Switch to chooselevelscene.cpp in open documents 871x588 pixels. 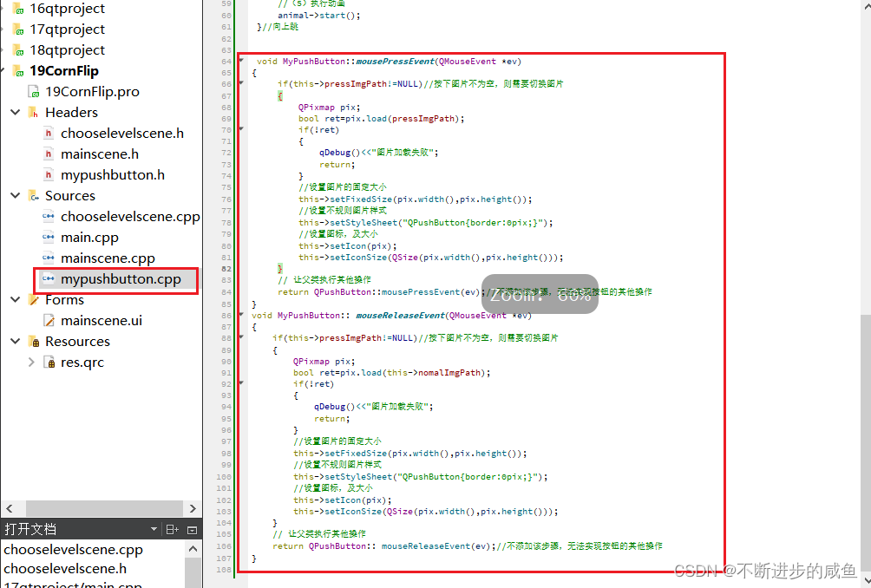pyautogui.click(x=74, y=549)
